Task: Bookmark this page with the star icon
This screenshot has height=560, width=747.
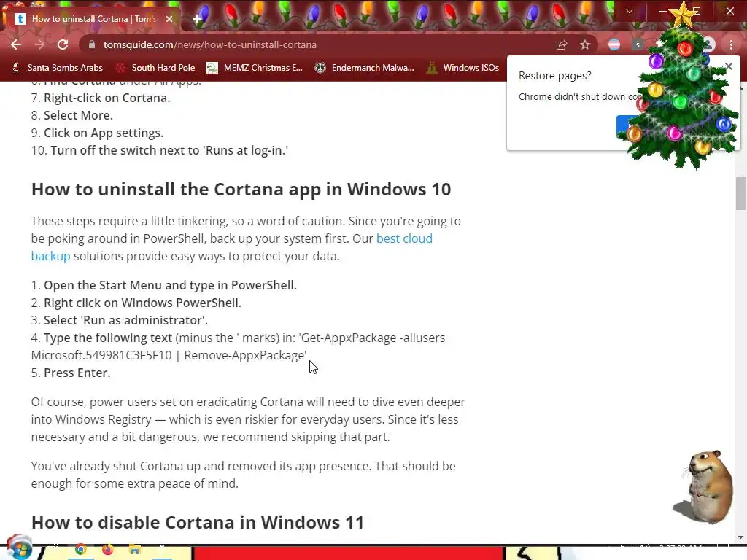Action: click(585, 44)
